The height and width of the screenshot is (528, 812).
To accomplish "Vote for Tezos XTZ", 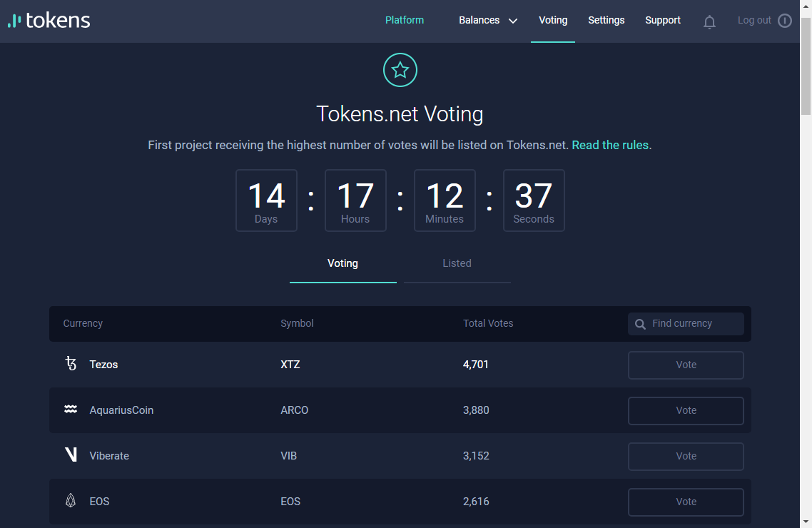I will click(686, 365).
